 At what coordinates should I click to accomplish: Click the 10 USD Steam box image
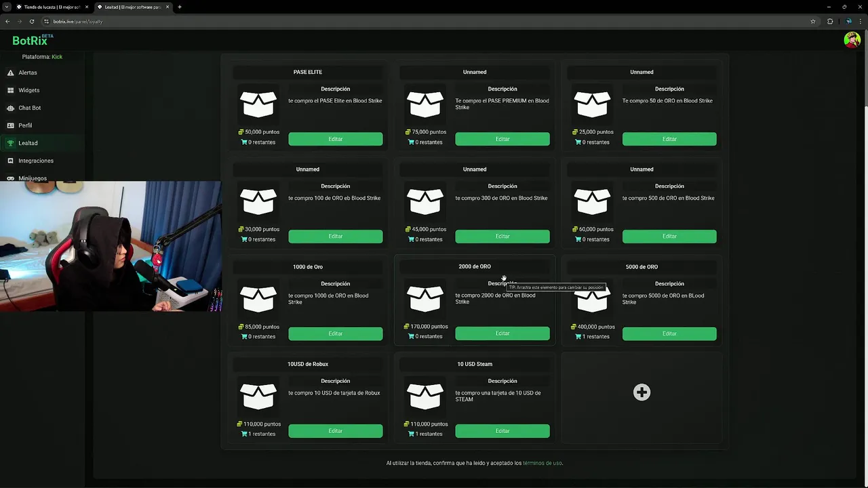pos(425,396)
